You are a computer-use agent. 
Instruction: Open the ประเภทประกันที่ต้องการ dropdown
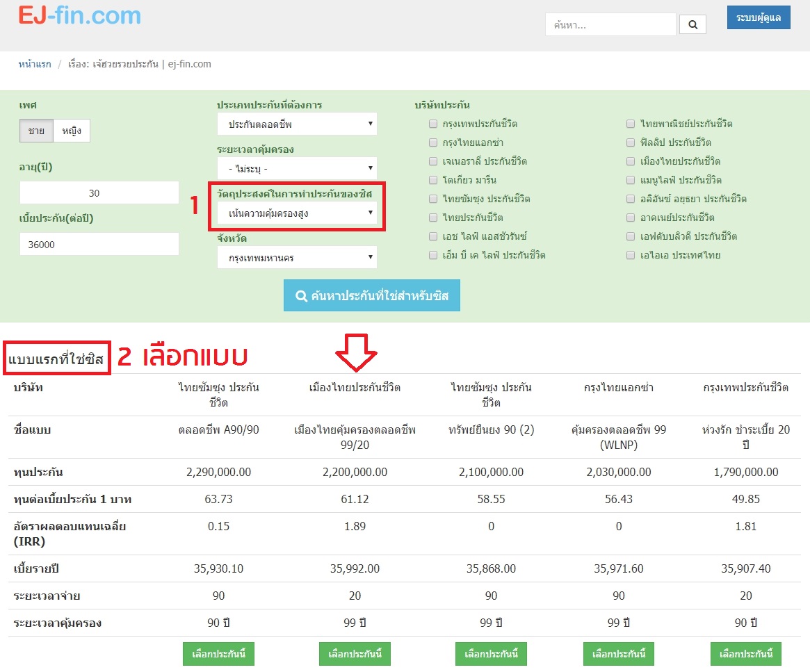click(x=297, y=124)
